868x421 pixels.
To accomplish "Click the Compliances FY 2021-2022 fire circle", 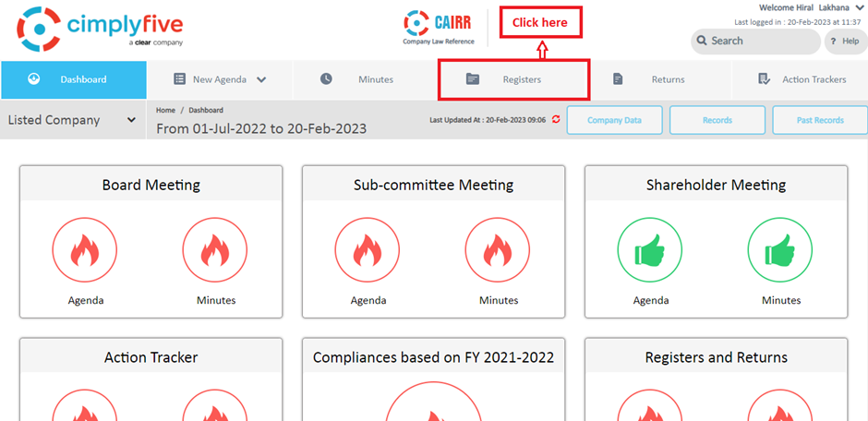I will pyautogui.click(x=433, y=401).
